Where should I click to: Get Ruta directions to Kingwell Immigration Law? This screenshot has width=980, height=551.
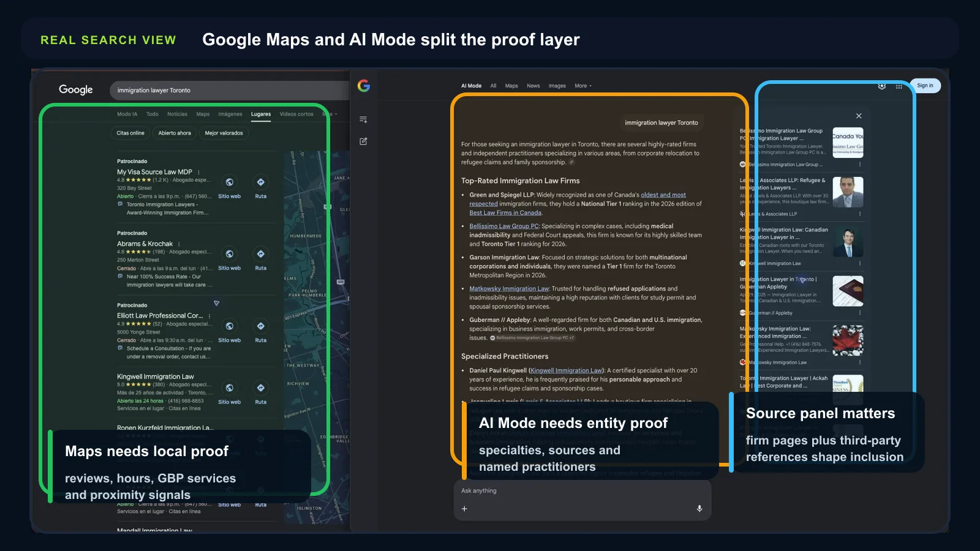coord(261,393)
